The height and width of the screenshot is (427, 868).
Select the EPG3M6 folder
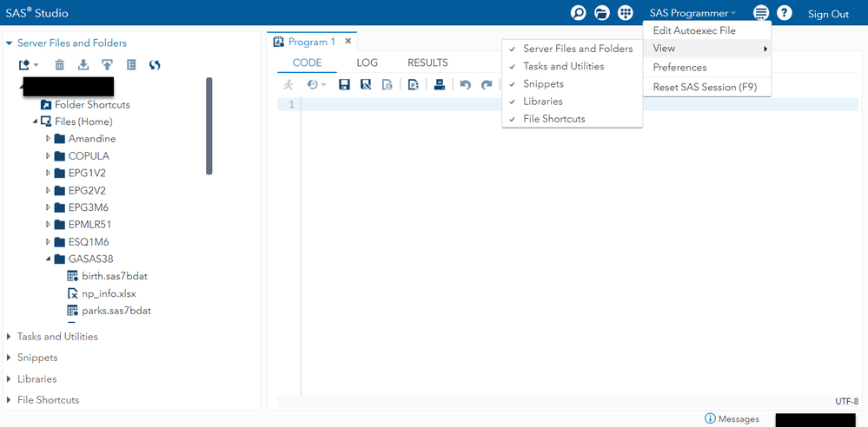(x=87, y=207)
